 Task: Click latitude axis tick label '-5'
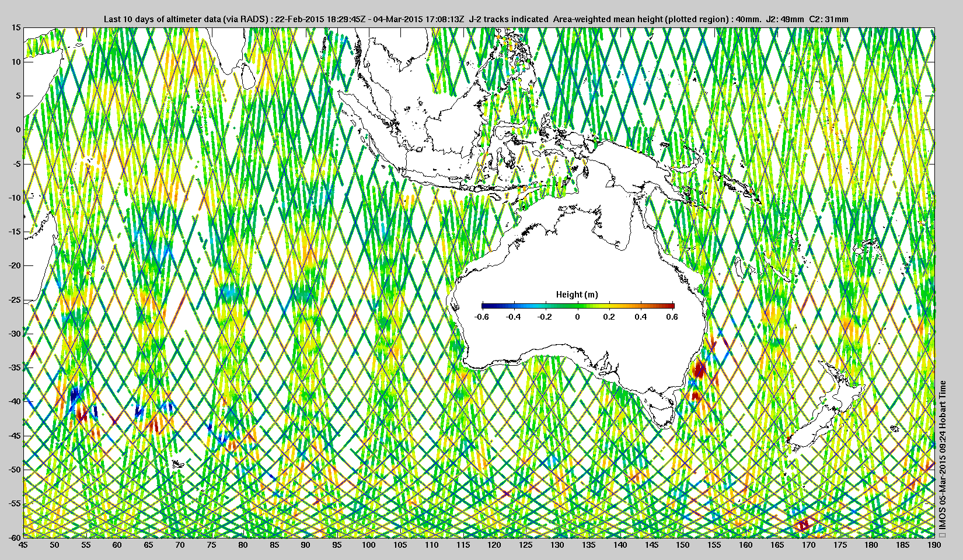click(x=16, y=164)
